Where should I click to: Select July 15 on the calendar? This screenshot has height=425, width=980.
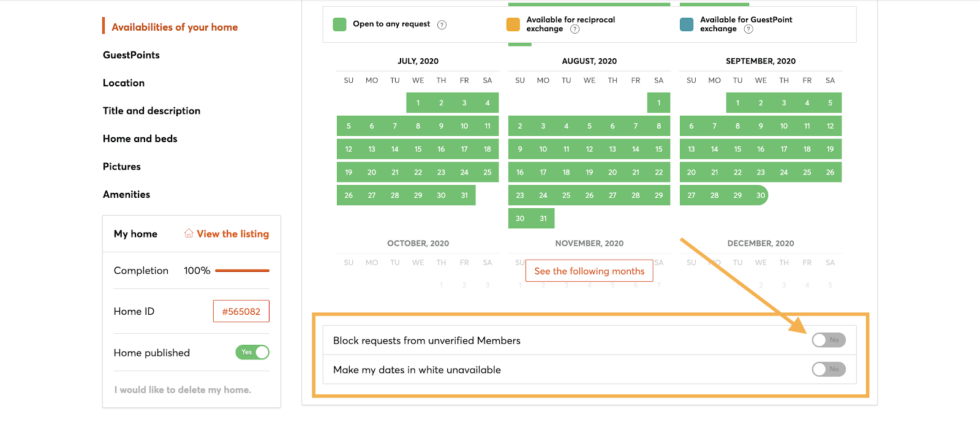coord(418,149)
